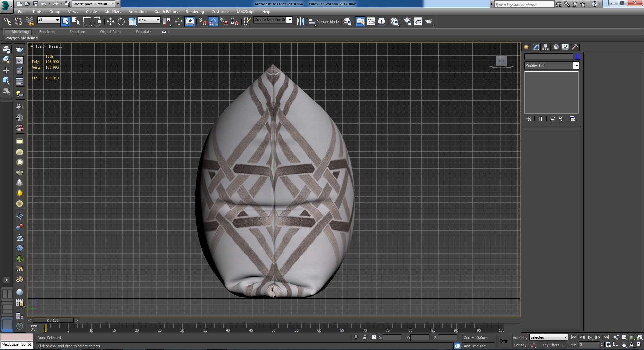
Task: Click the [Realistic] viewport shading label
Action: [x=56, y=46]
